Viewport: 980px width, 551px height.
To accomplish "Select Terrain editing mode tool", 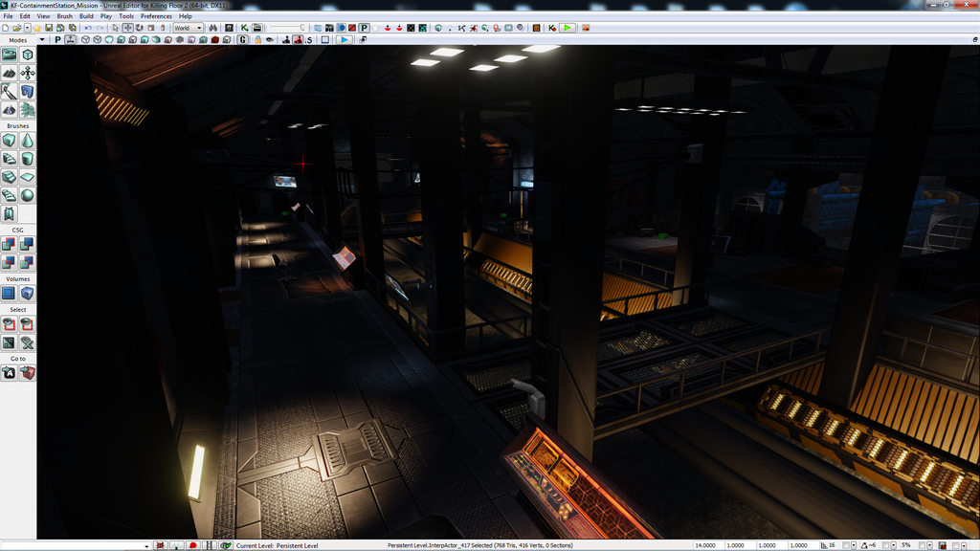I will pyautogui.click(x=9, y=74).
